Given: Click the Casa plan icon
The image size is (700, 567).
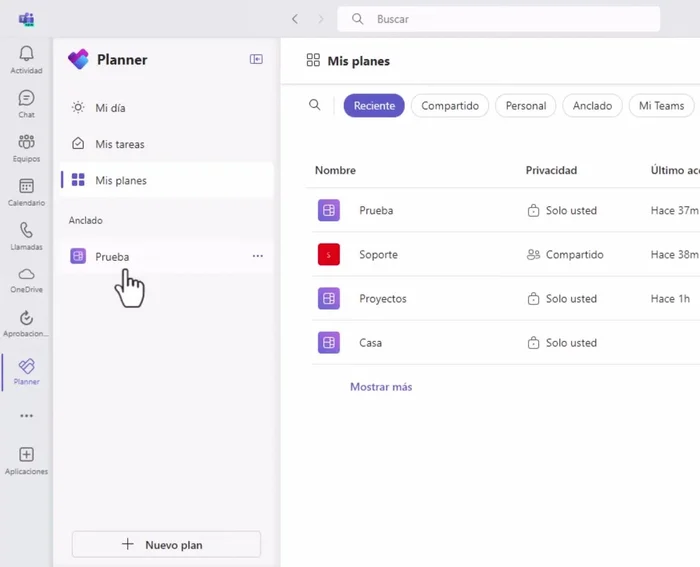Looking at the screenshot, I should [329, 342].
